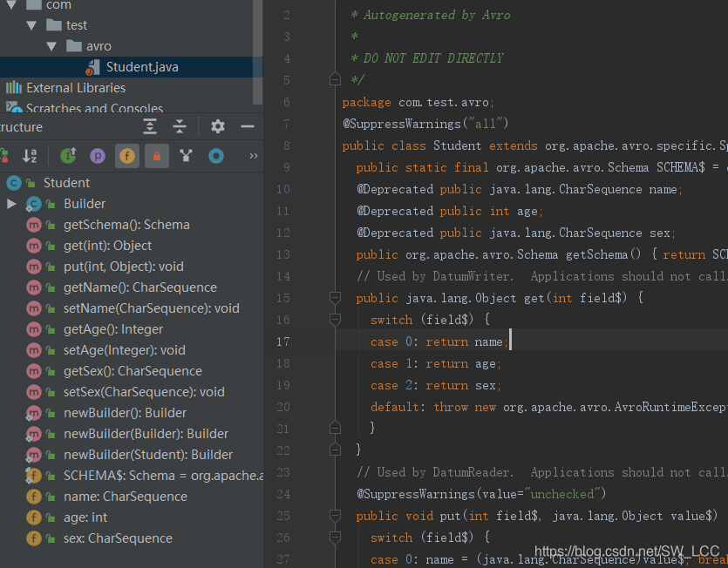Select get(int): Object method

point(107,246)
